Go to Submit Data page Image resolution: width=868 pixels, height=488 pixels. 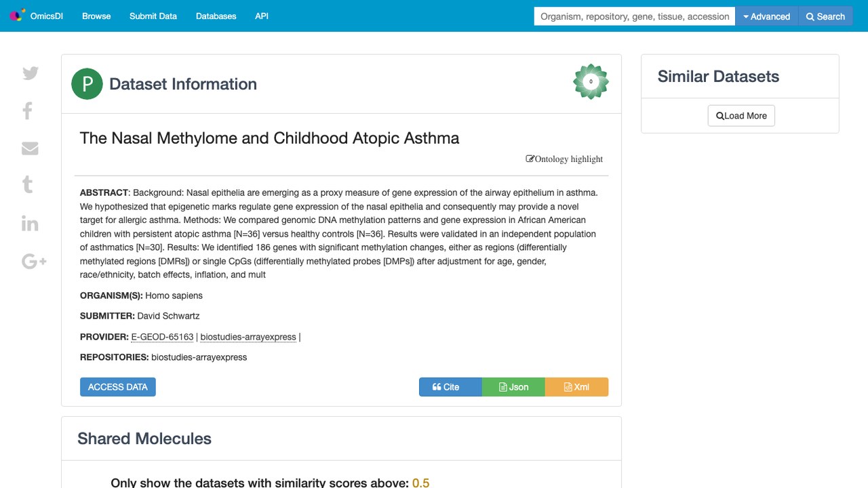[x=153, y=16]
